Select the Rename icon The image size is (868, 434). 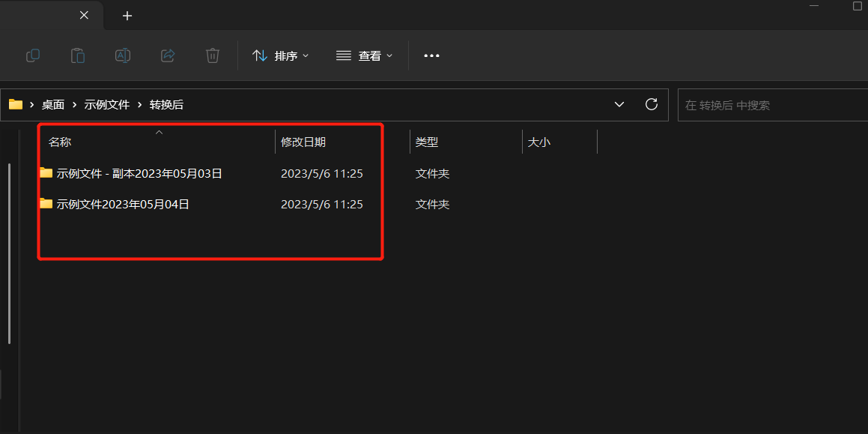click(x=122, y=55)
